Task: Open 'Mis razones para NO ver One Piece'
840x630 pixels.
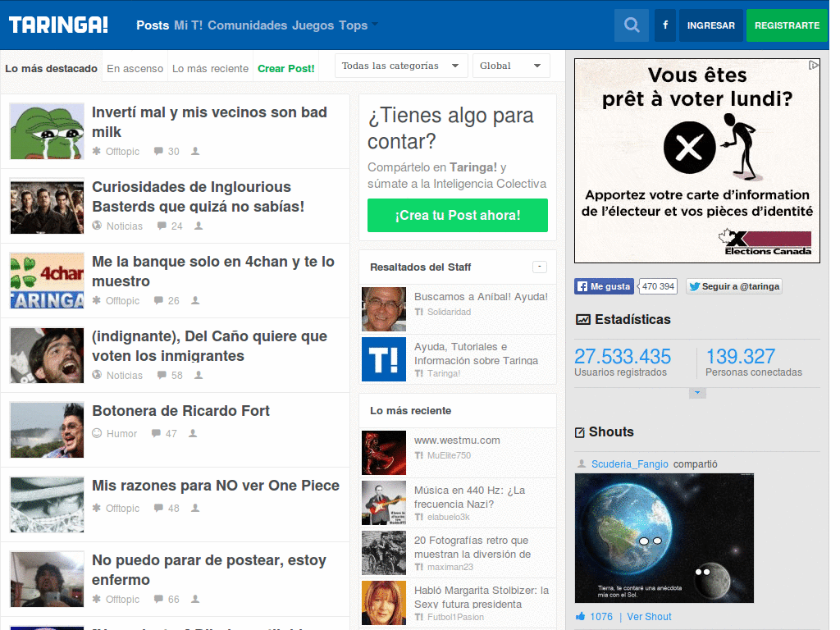Action: (x=216, y=486)
